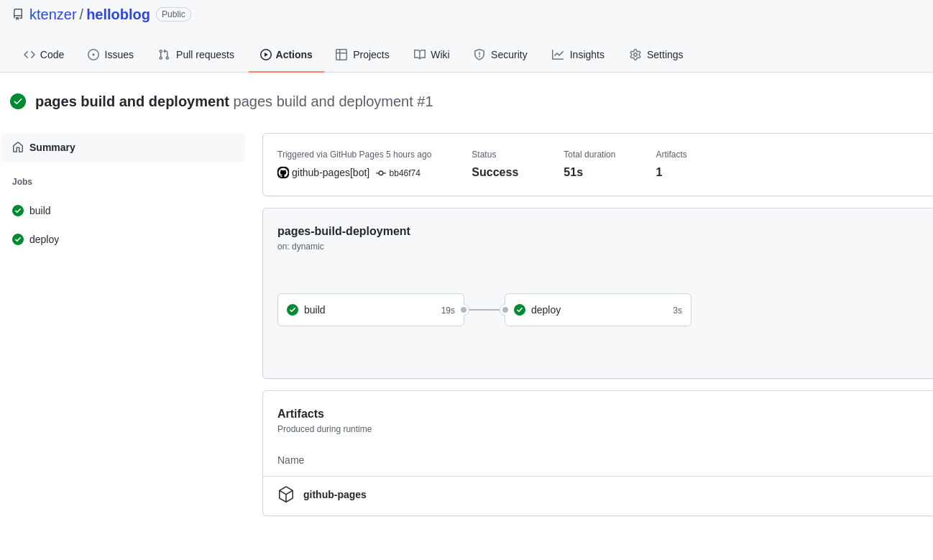Switch to the Projects tab
The height and width of the screenshot is (560, 933).
362,55
